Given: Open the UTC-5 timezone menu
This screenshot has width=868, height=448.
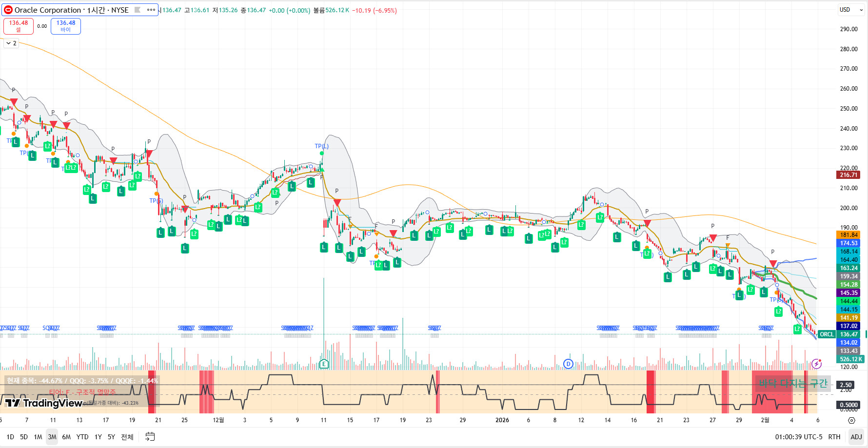Looking at the screenshot, I should click(798, 437).
